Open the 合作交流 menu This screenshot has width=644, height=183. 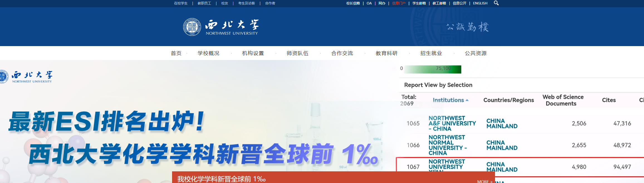(342, 53)
